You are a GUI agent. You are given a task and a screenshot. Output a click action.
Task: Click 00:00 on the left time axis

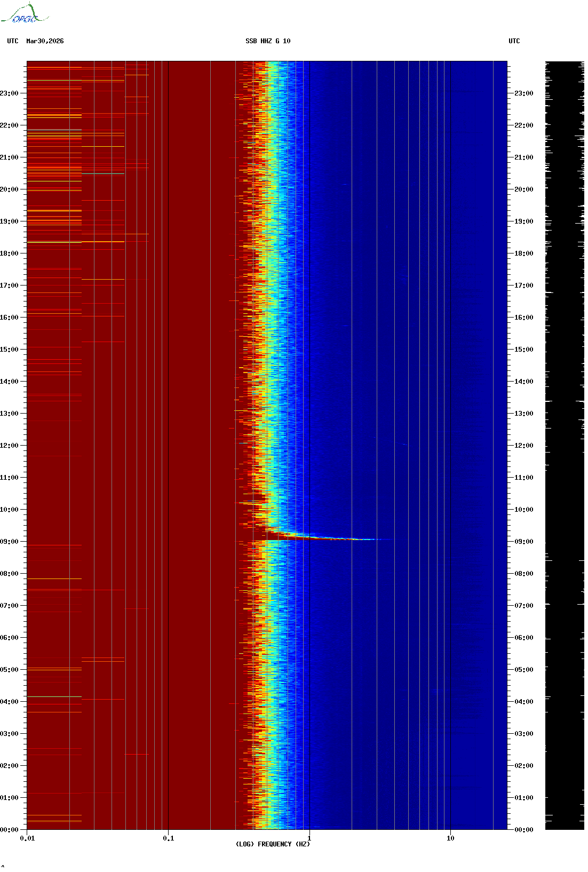click(9, 830)
